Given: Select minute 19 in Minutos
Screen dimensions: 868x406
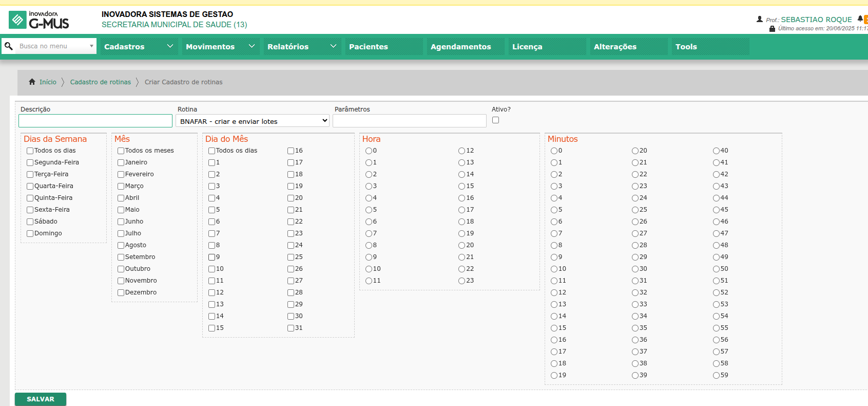Looking at the screenshot, I should [x=554, y=376].
